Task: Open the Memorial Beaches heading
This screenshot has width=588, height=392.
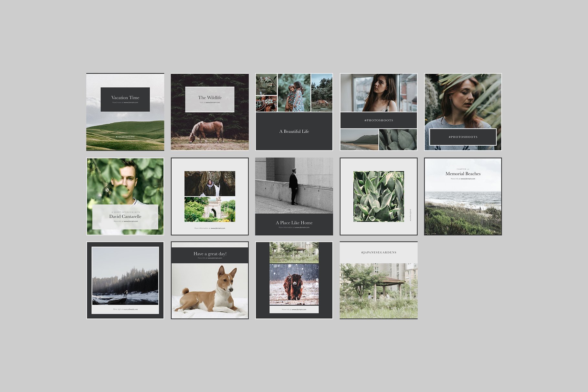Action: [463, 174]
